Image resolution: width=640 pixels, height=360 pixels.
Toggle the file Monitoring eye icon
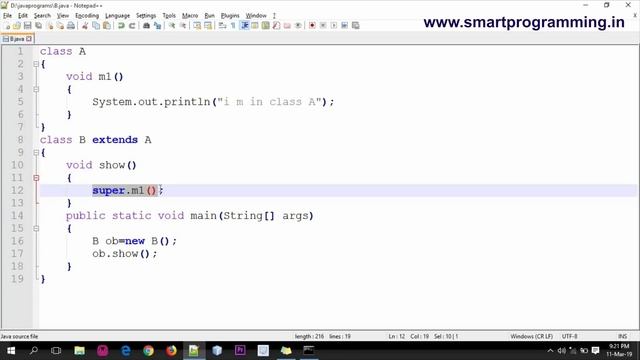298,26
